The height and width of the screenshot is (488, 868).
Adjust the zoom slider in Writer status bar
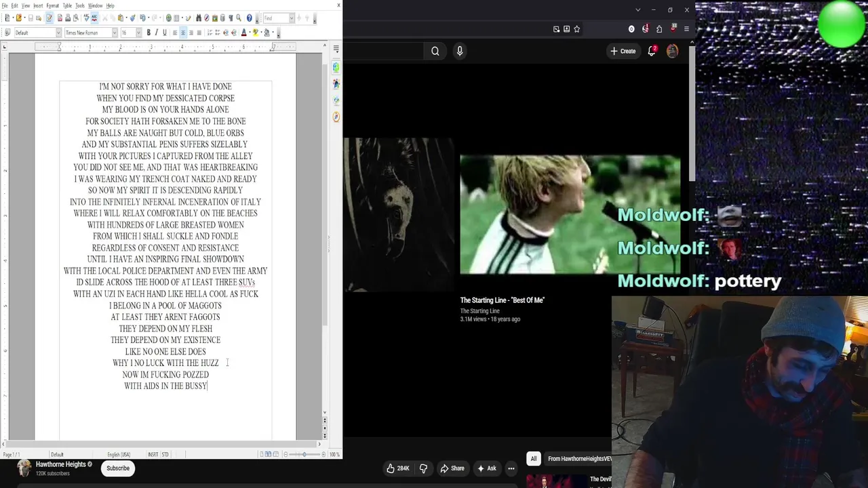point(304,454)
